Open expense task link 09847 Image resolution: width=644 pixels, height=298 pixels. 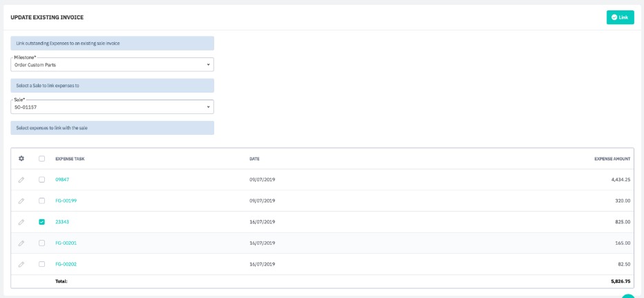click(62, 180)
